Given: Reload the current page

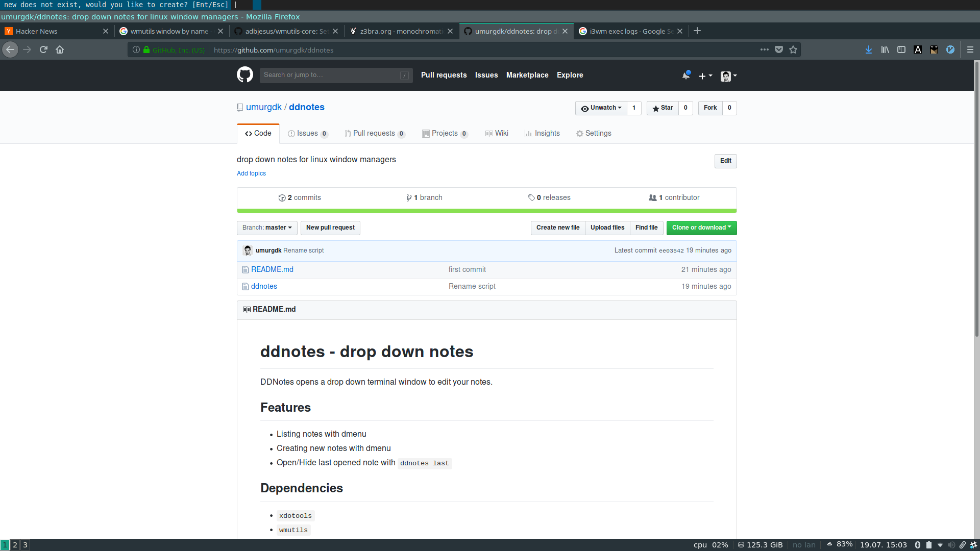Looking at the screenshot, I should [x=43, y=49].
